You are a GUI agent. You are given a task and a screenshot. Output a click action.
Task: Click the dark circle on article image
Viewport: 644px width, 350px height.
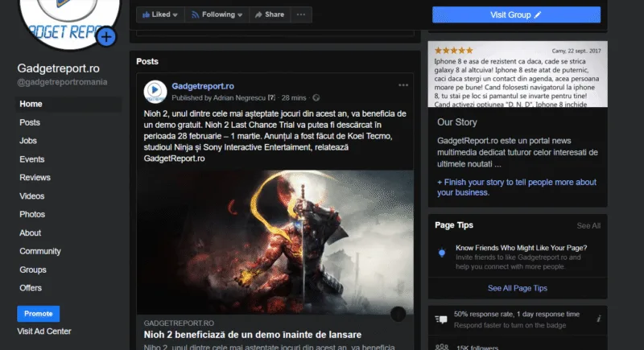398,315
